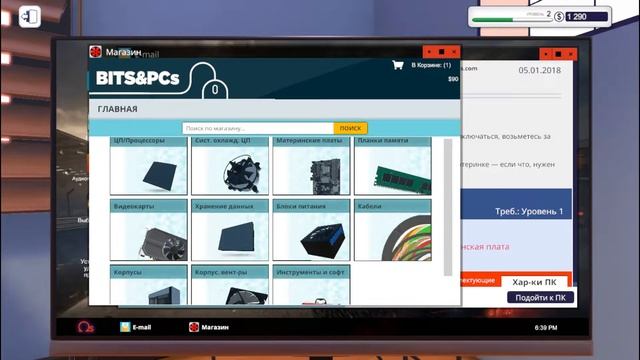Click the 1 290 money balance
This screenshot has width=640, height=360.
[587, 17]
